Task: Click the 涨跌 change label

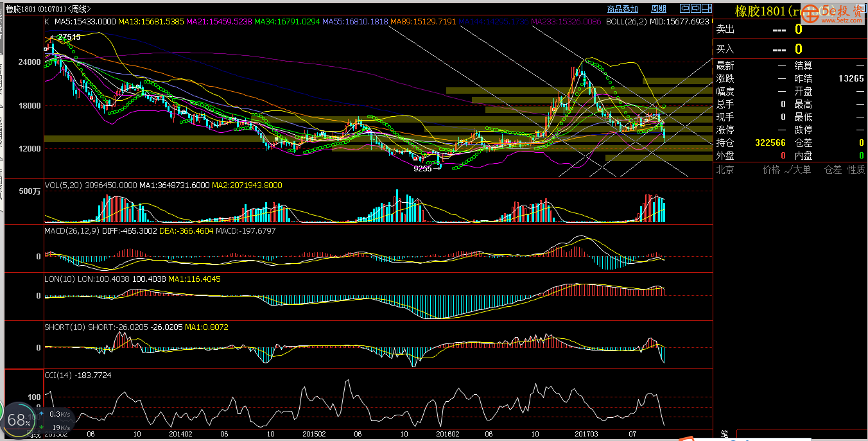Action: pos(725,78)
